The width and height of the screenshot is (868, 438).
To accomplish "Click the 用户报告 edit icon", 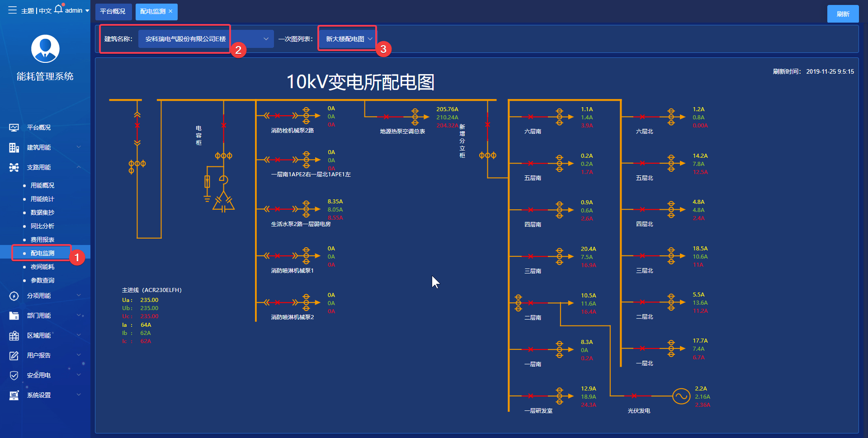I will pyautogui.click(x=14, y=355).
